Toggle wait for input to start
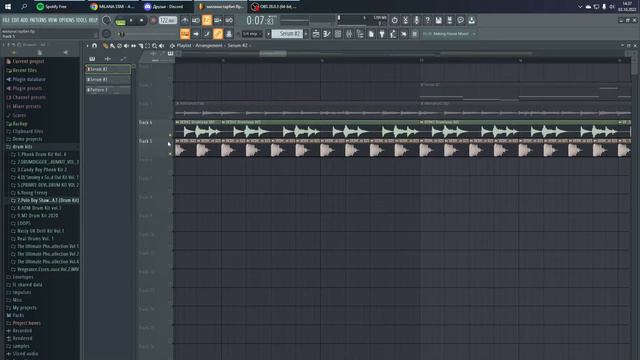This screenshot has width=640, height=360. coord(196,20)
